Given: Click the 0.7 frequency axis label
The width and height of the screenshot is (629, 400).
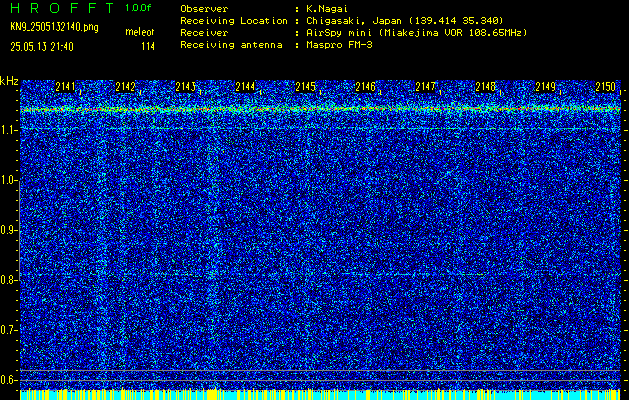Looking at the screenshot, I should click(8, 330).
